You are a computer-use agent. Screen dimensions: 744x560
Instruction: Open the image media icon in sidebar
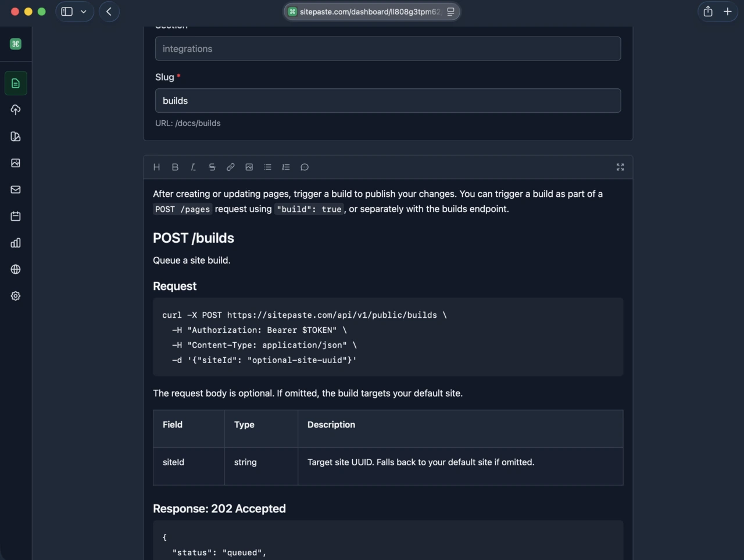(x=16, y=163)
